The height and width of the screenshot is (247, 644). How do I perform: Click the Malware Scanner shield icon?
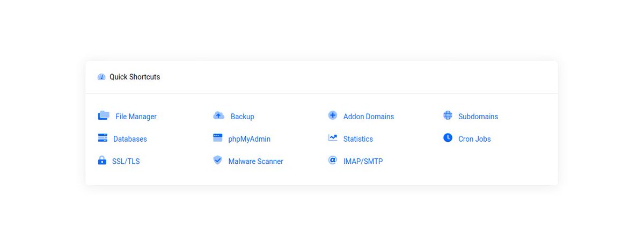tap(217, 160)
